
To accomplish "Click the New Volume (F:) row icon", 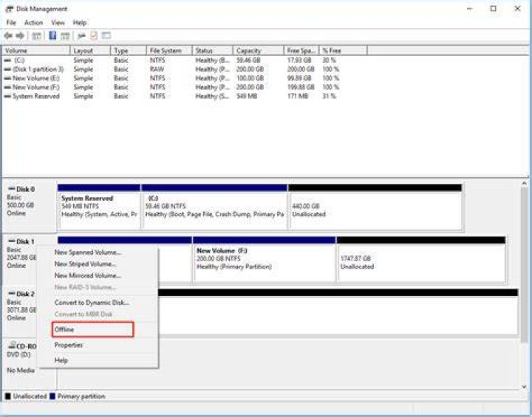I will (x=7, y=87).
